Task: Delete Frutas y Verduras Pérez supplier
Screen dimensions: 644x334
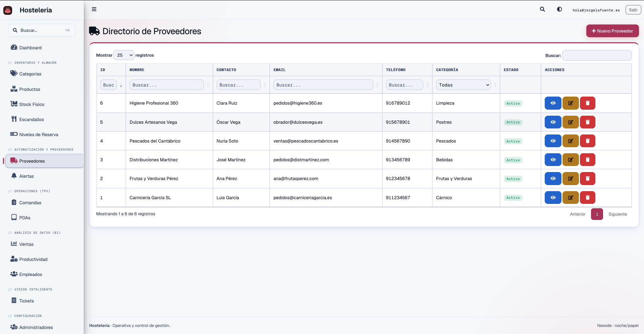Action: click(588, 178)
